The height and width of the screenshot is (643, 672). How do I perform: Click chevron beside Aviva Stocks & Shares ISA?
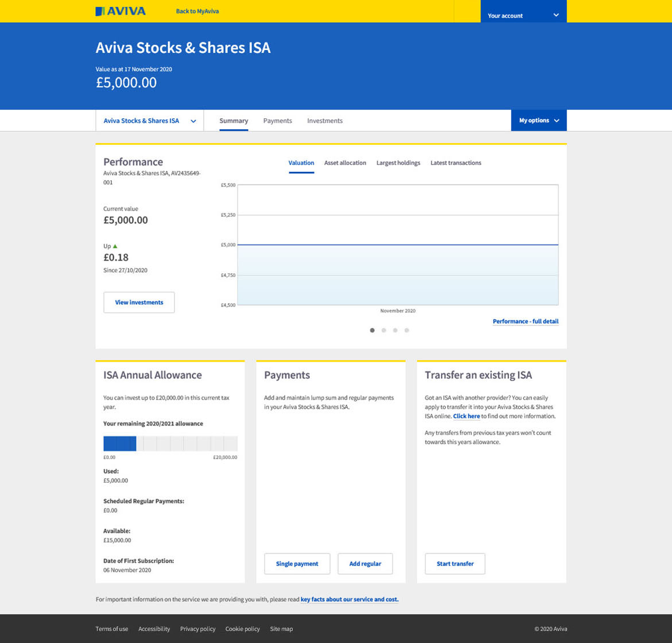(193, 121)
